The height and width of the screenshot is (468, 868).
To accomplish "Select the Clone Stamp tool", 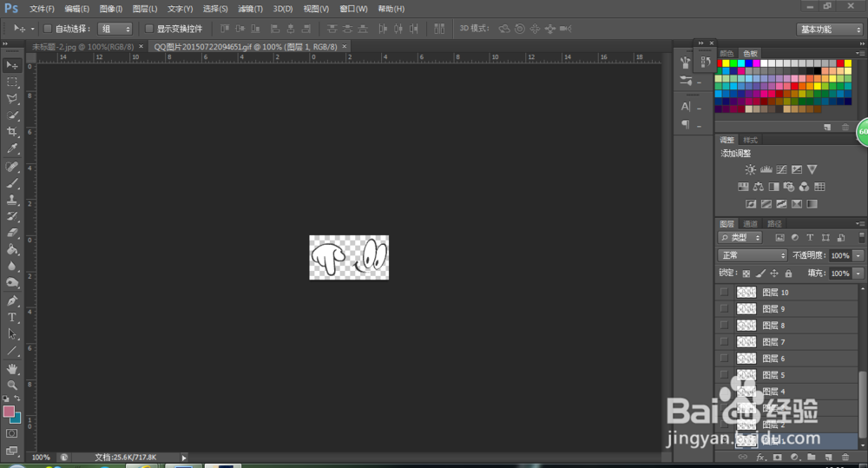I will coord(11,200).
